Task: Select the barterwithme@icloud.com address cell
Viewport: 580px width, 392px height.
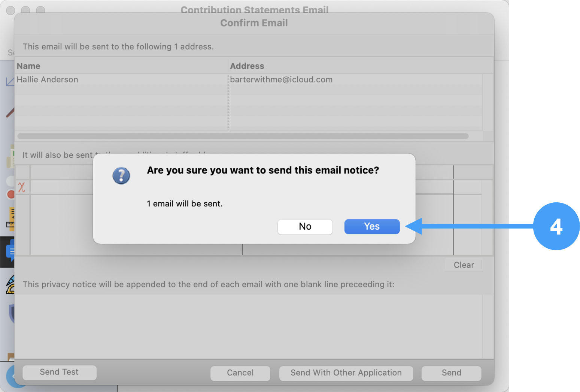Action: (355, 80)
